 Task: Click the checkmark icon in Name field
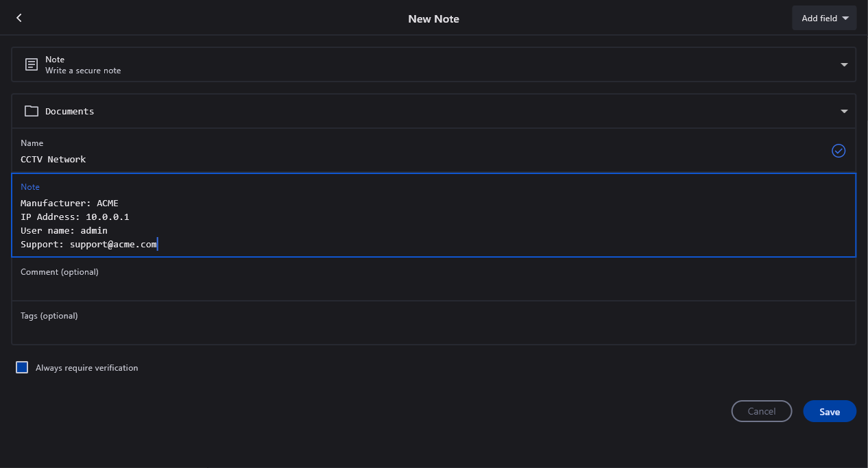(838, 151)
